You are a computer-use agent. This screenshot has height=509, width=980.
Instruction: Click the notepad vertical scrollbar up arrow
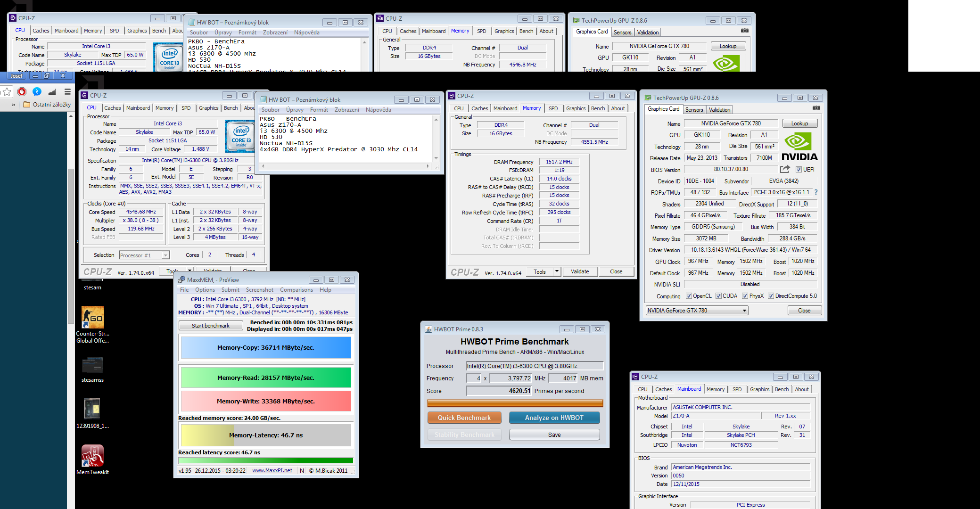[x=436, y=120]
